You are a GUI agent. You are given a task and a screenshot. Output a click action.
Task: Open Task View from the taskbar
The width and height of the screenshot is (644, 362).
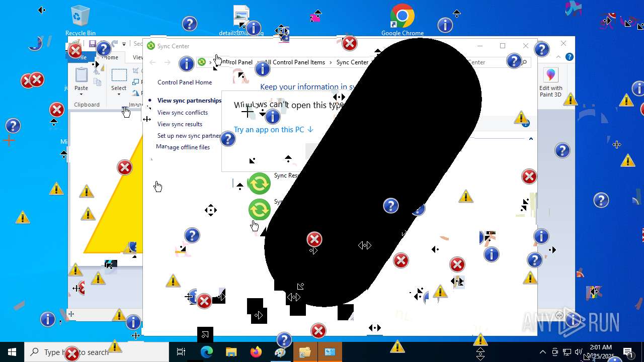pyautogui.click(x=181, y=352)
